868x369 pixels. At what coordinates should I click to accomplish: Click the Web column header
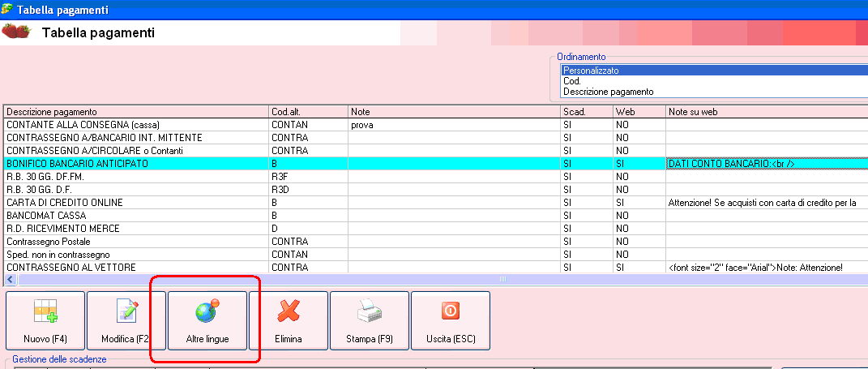point(639,111)
